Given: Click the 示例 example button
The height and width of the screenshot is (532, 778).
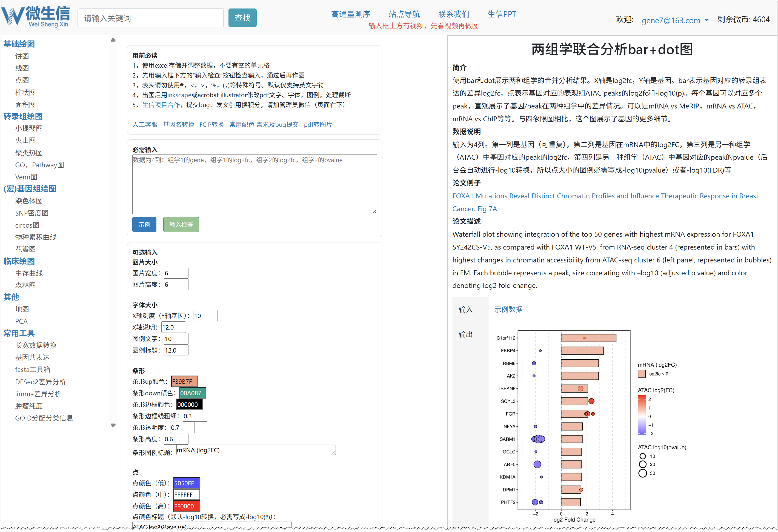Looking at the screenshot, I should (144, 224).
